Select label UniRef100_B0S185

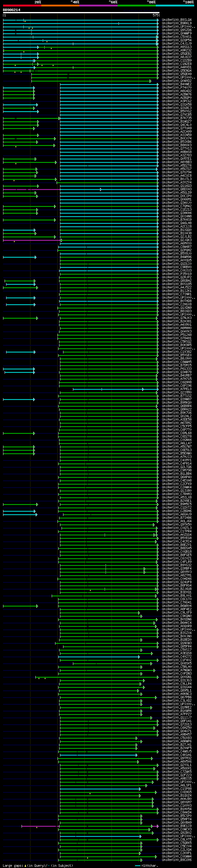pos(177,284)
